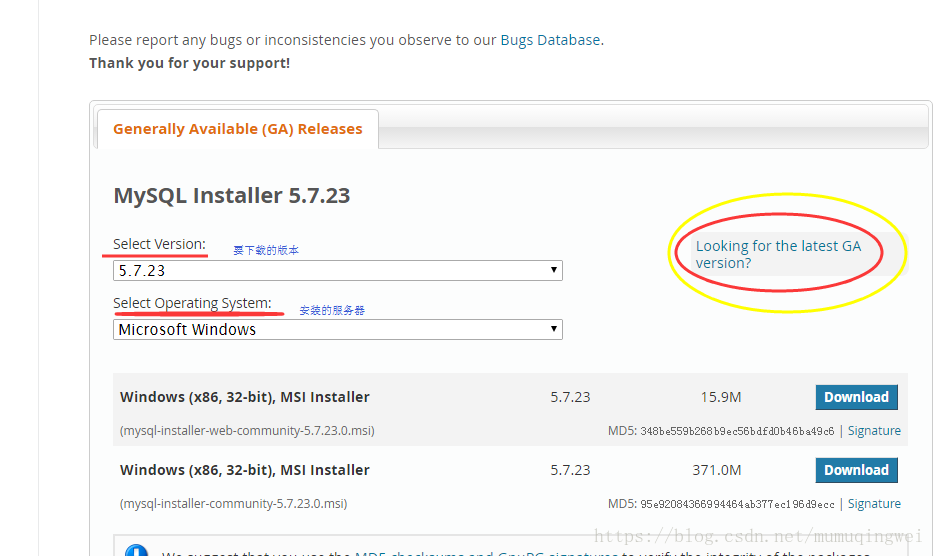935x556 pixels.
Task: Click the Thank you for your support text
Action: tap(190, 63)
